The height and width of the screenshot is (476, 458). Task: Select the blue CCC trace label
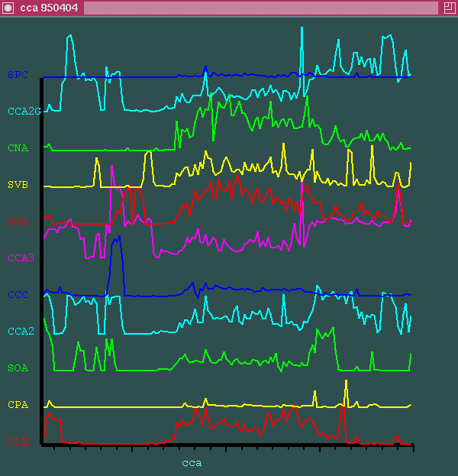pyautogui.click(x=18, y=295)
